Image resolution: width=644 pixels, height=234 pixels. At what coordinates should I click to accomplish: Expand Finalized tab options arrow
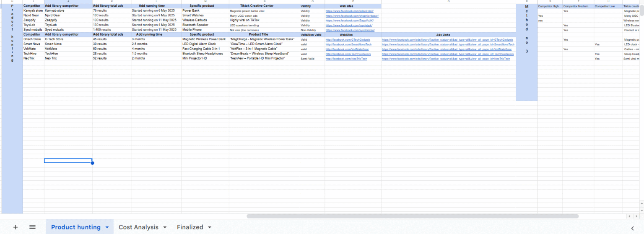tap(210, 227)
